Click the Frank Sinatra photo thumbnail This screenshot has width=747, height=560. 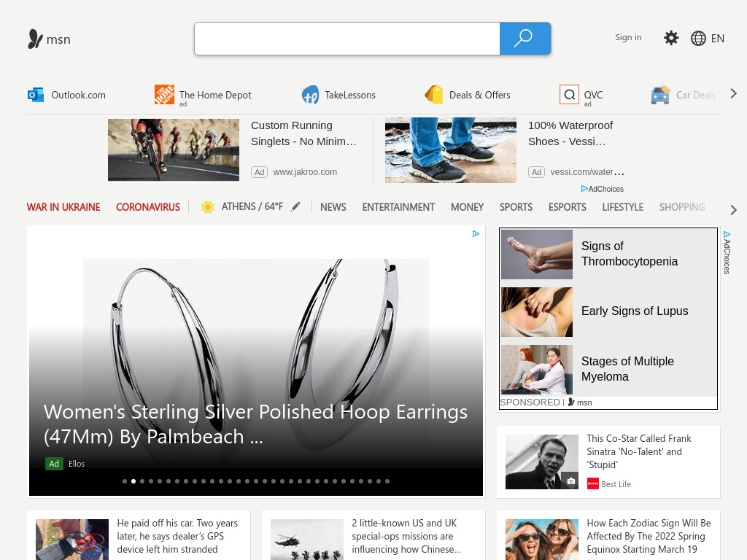point(542,462)
